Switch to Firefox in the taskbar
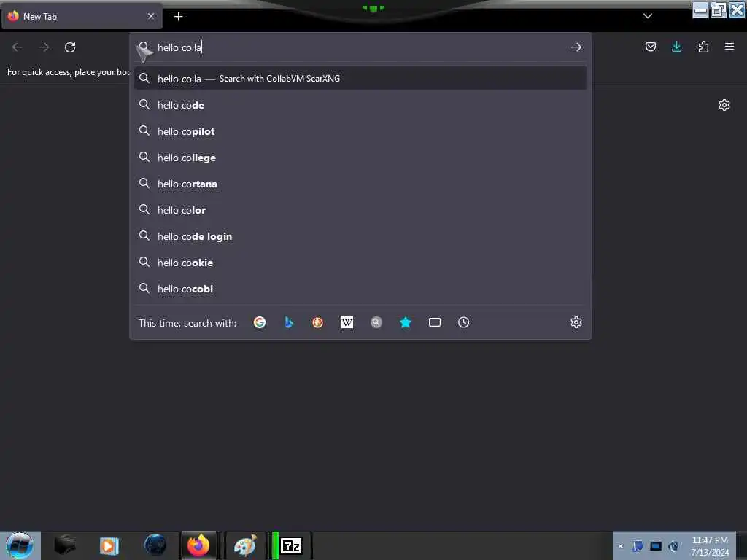The width and height of the screenshot is (747, 560). point(198,545)
